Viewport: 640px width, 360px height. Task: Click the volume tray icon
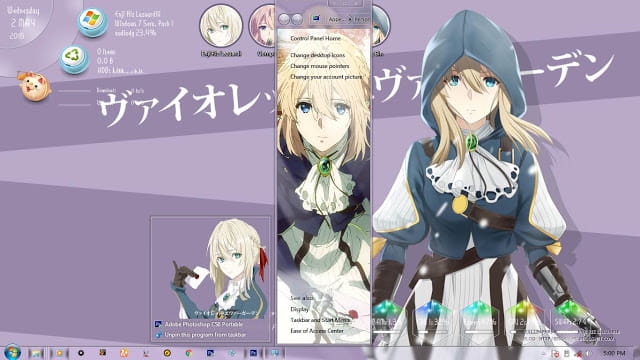coord(589,353)
